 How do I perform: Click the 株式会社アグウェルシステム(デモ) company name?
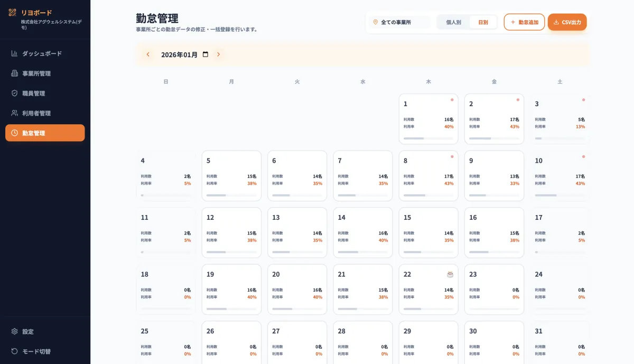(x=51, y=24)
